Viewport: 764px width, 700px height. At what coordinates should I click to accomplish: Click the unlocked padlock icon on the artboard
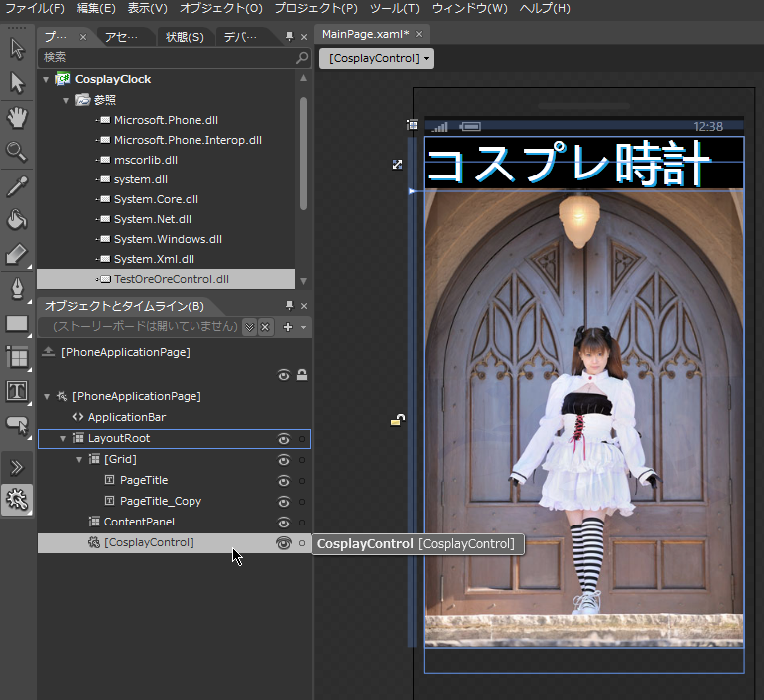398,420
